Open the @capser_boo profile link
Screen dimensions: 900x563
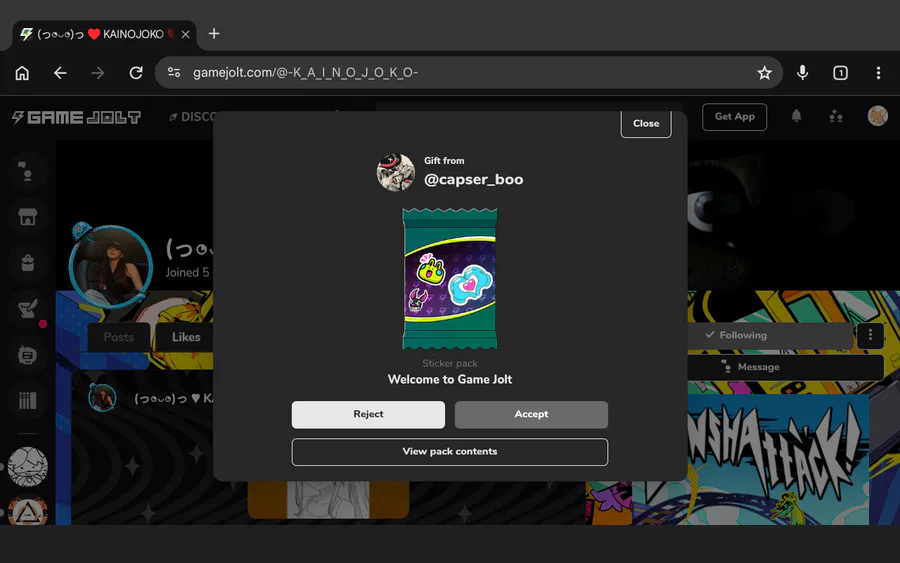pos(474,180)
